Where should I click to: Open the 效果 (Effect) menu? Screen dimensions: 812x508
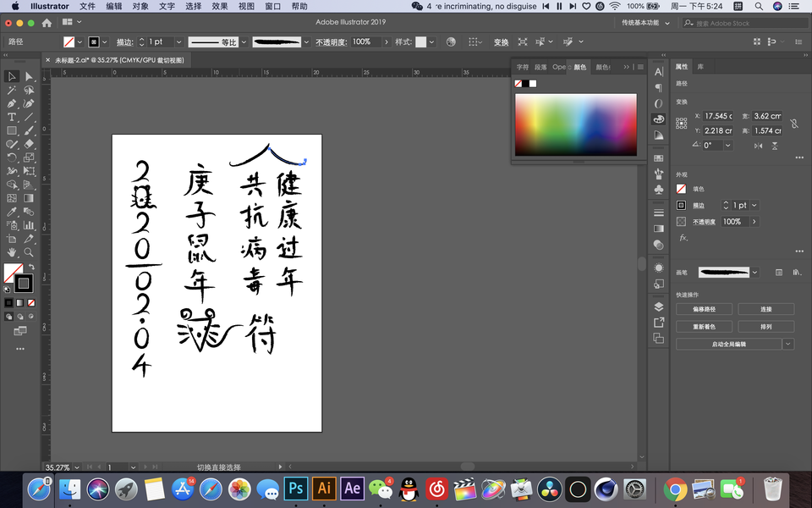pyautogui.click(x=220, y=6)
